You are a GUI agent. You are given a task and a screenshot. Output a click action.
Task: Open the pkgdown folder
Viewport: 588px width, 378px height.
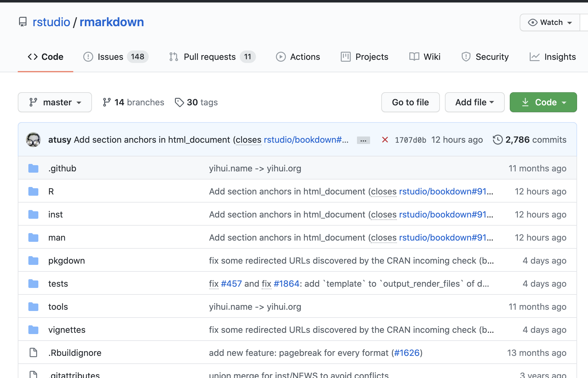[x=67, y=261]
